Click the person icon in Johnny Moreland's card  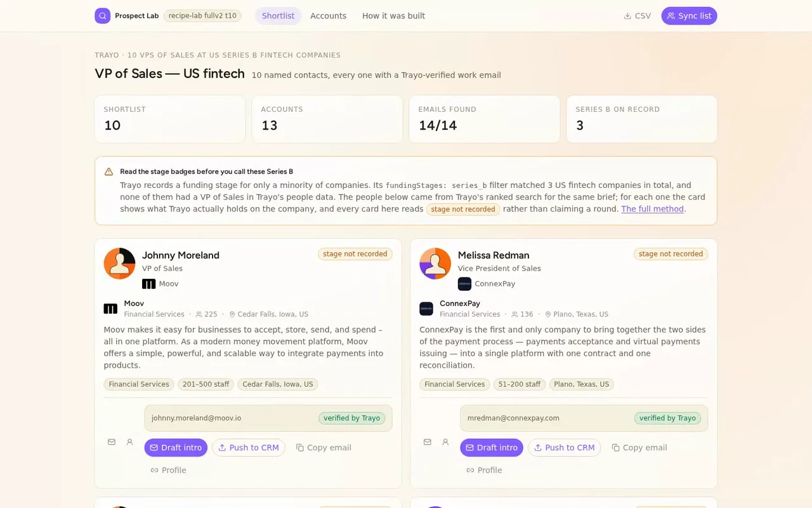click(x=129, y=442)
